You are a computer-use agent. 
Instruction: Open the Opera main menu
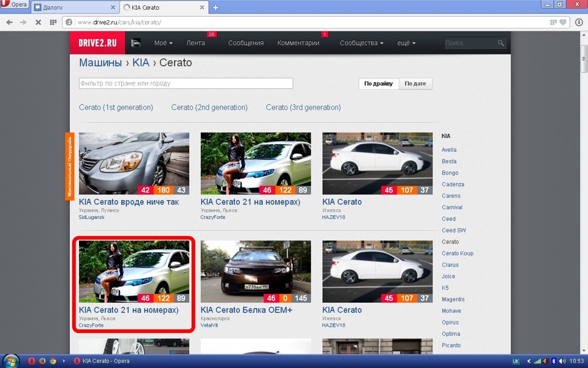click(15, 5)
